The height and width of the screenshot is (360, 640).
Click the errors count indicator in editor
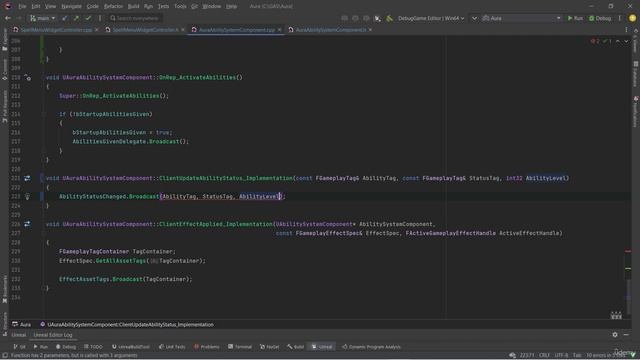[x=595, y=41]
